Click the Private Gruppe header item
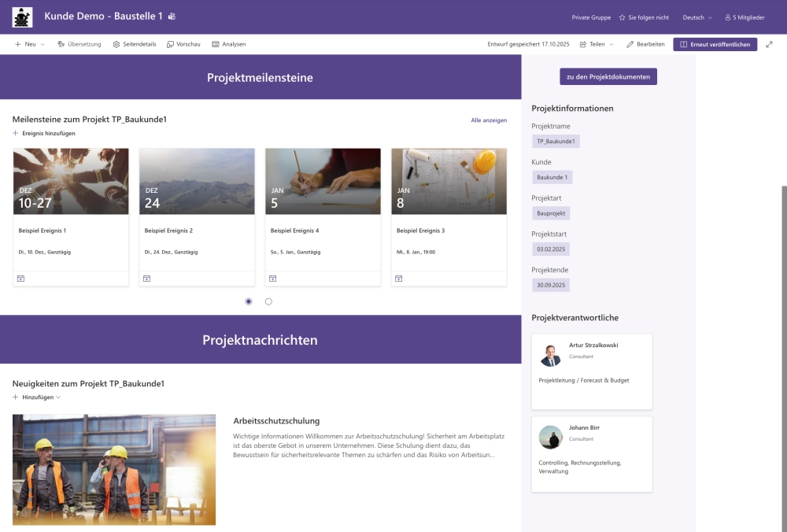787x532 pixels. (x=591, y=17)
